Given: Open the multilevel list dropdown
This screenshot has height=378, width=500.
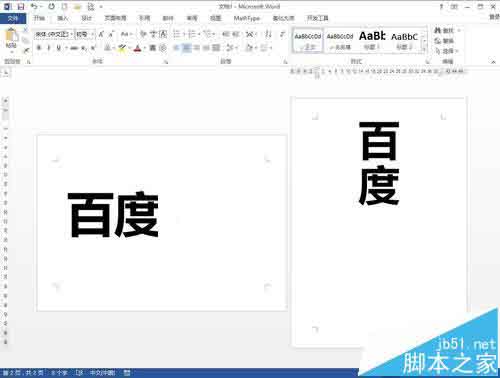Looking at the screenshot, I should (x=213, y=34).
